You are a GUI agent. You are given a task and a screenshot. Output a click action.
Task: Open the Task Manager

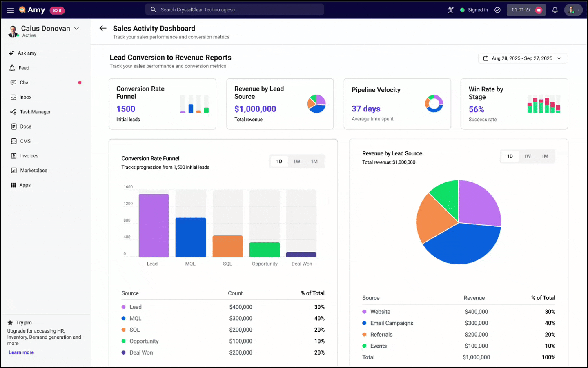[35, 112]
